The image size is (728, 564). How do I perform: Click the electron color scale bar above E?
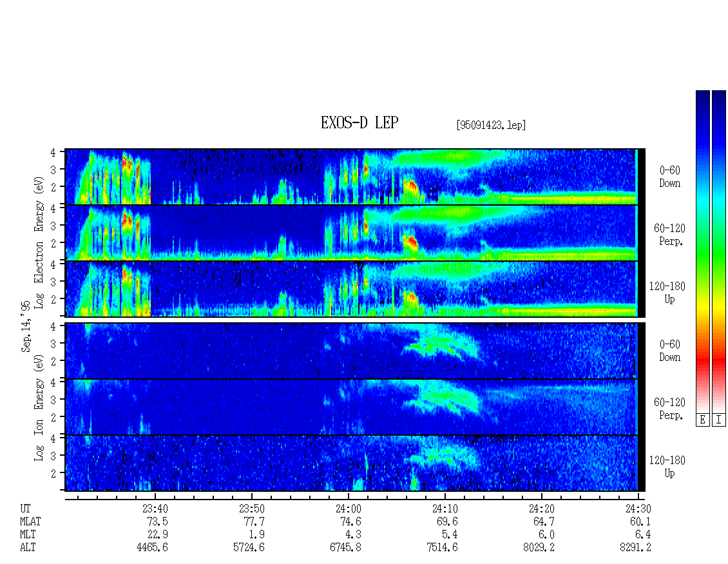[702, 251]
